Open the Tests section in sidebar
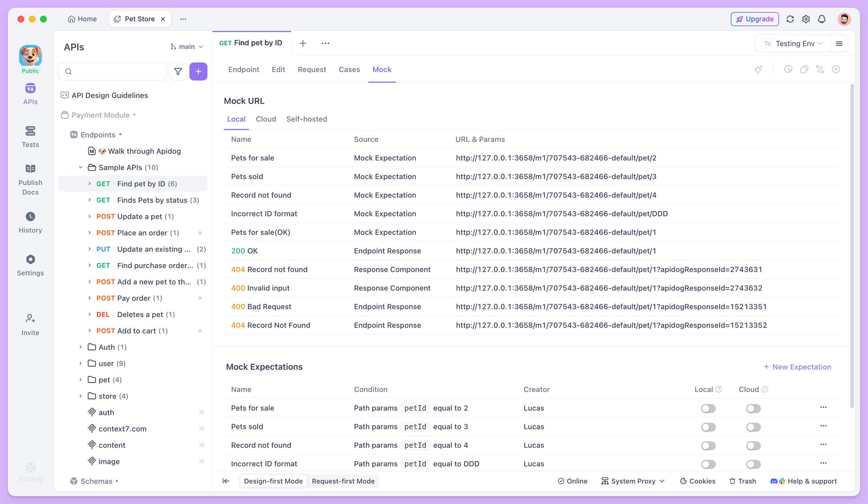Image resolution: width=868 pixels, height=504 pixels. pyautogui.click(x=30, y=137)
